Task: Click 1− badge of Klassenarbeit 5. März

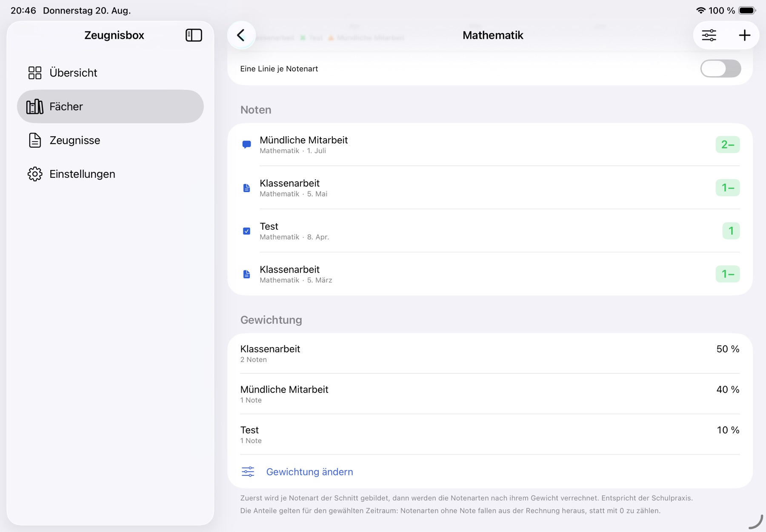Action: (728, 274)
